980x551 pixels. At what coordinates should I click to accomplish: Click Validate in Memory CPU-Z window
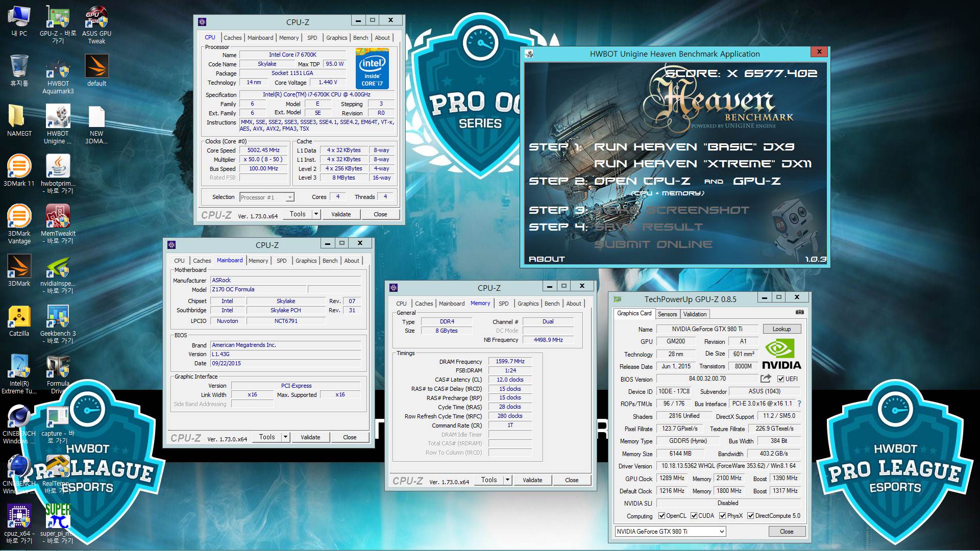coord(532,480)
